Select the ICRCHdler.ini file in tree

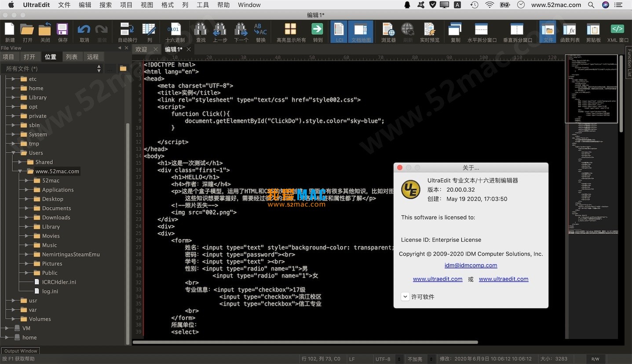click(x=59, y=282)
